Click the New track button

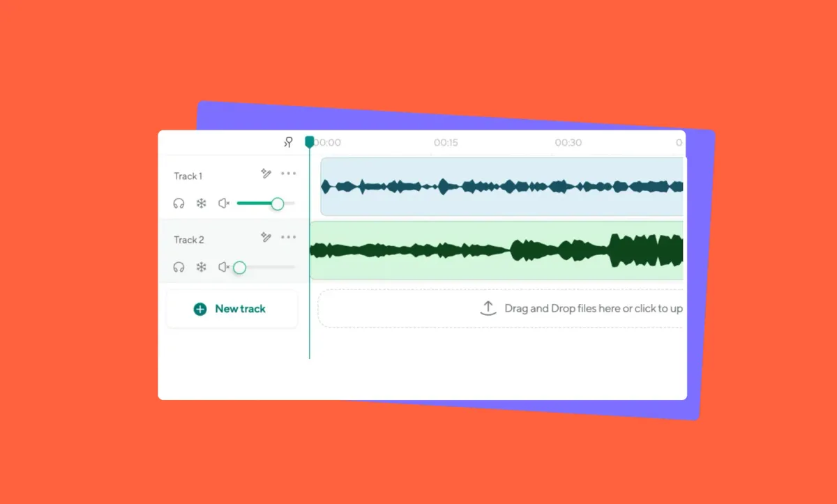[x=232, y=308]
